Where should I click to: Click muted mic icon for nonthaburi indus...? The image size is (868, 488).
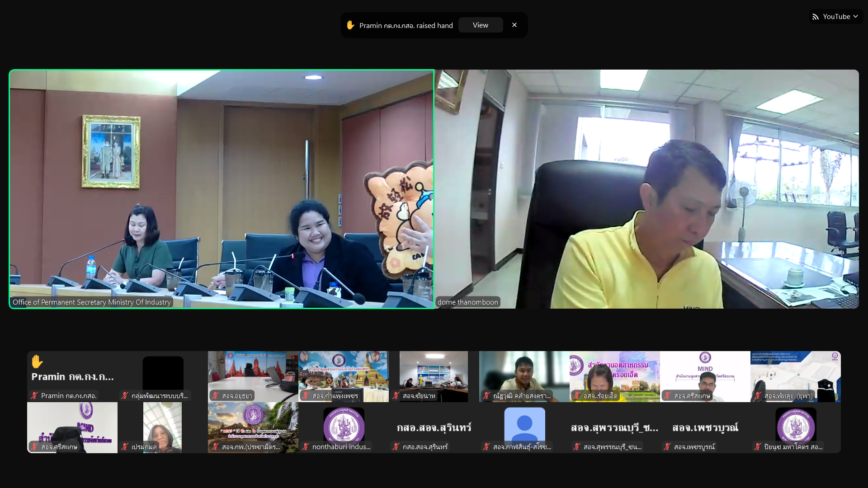(x=306, y=447)
